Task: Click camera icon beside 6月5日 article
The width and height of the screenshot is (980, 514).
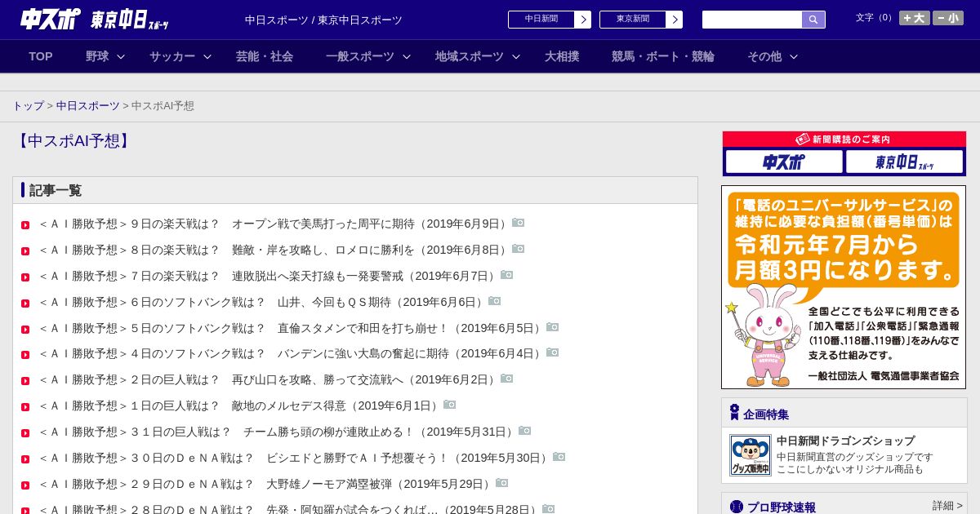Action: (x=553, y=327)
